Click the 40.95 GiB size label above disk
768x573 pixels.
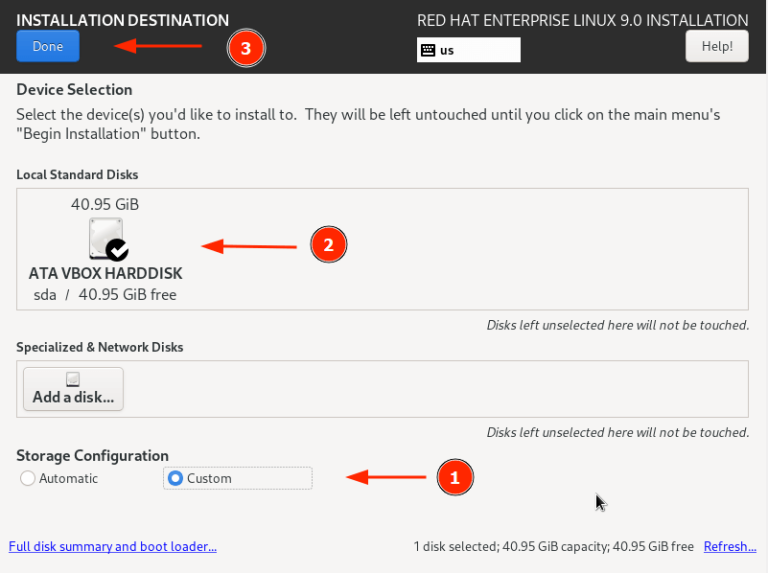[105, 204]
